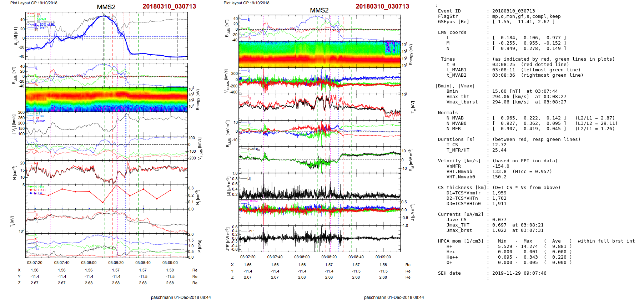Screen dimensions: 644x300
Task: Select N MFR ratio '(L2/L1 = 1.26)'
Action: (595, 129)
